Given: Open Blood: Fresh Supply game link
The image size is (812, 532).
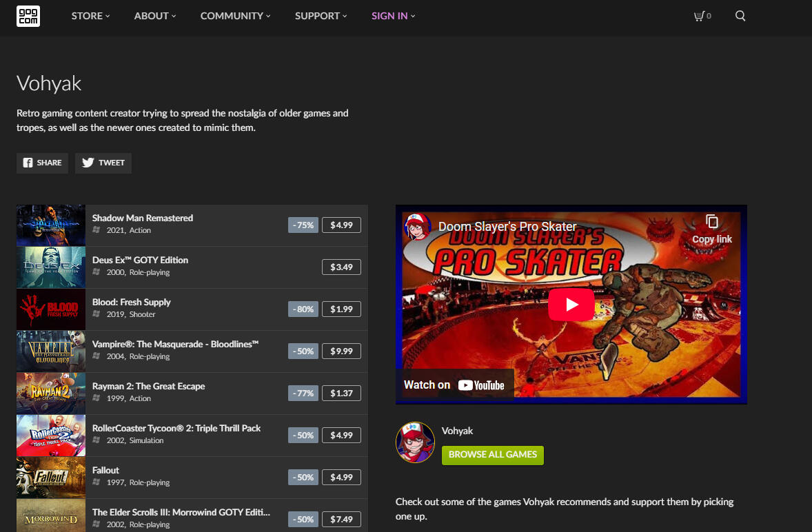Looking at the screenshot, I should [132, 302].
